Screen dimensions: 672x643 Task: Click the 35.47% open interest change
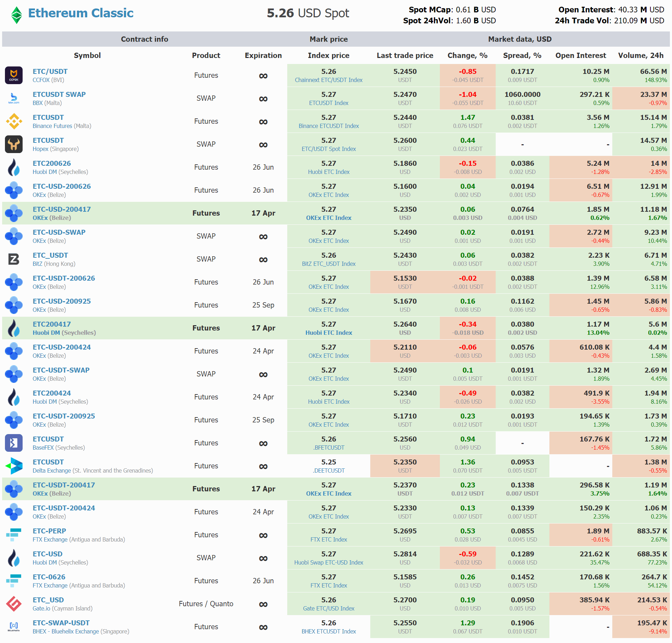click(x=600, y=562)
